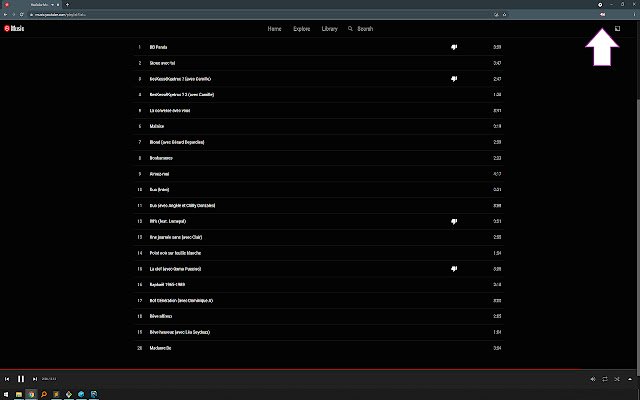Toggle thumbs-down on track 3
This screenshot has width=640, height=400.
[454, 79]
